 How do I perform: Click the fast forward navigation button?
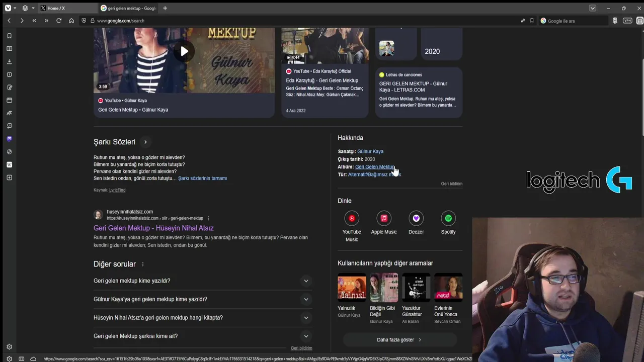pos(46,21)
